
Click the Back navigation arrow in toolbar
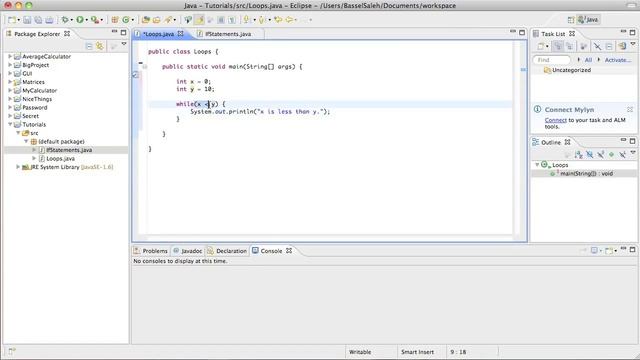click(x=289, y=20)
